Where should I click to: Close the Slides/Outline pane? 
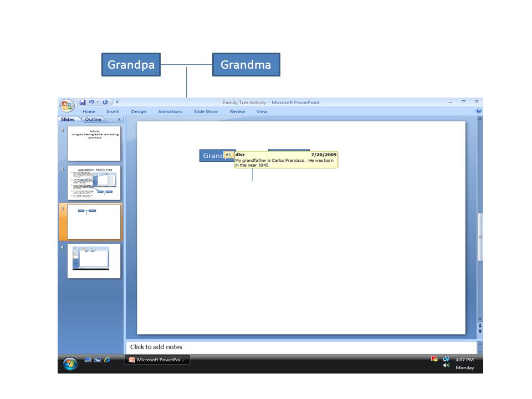[119, 120]
